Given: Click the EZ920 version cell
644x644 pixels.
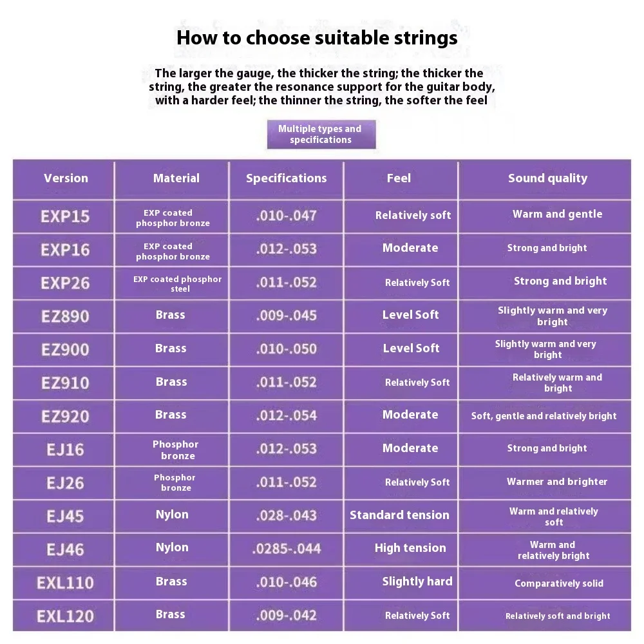Looking at the screenshot, I should [x=65, y=417].
